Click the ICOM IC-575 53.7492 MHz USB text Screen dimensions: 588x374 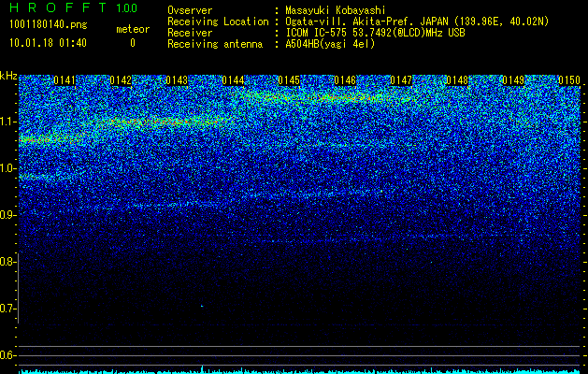(375, 33)
